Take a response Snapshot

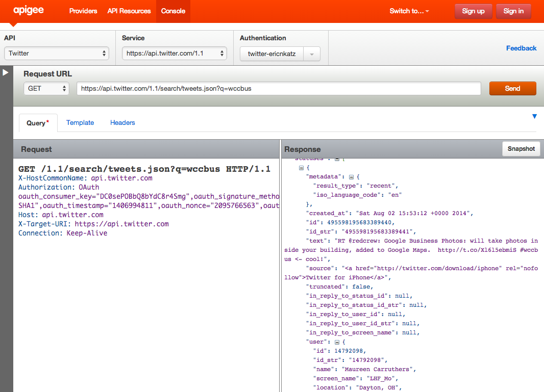pyautogui.click(x=521, y=149)
